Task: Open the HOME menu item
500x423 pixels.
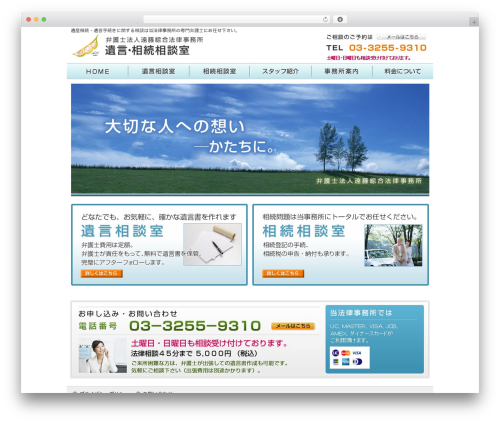Action: (x=98, y=71)
